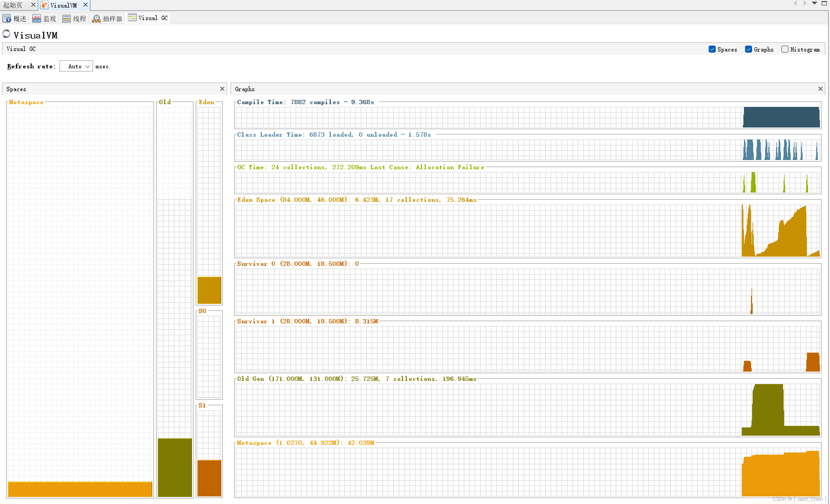Click the 概述 overview tab icon
830x504 pixels.
pyautogui.click(x=7, y=18)
